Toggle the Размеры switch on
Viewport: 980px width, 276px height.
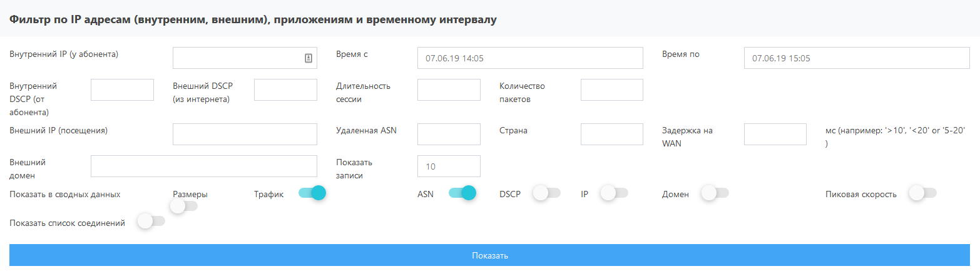click(x=183, y=206)
